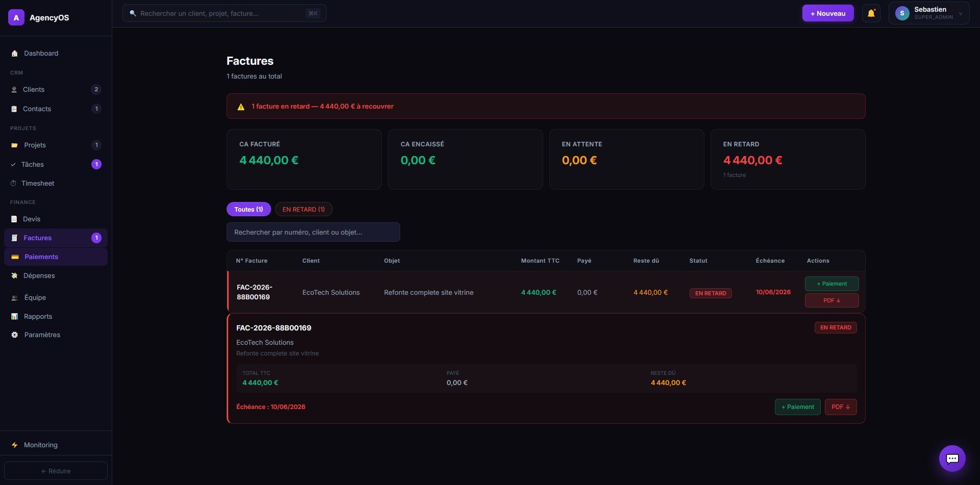The height and width of the screenshot is (485, 980).
Task: Click the Paramètres gear icon
Action: coord(14,335)
